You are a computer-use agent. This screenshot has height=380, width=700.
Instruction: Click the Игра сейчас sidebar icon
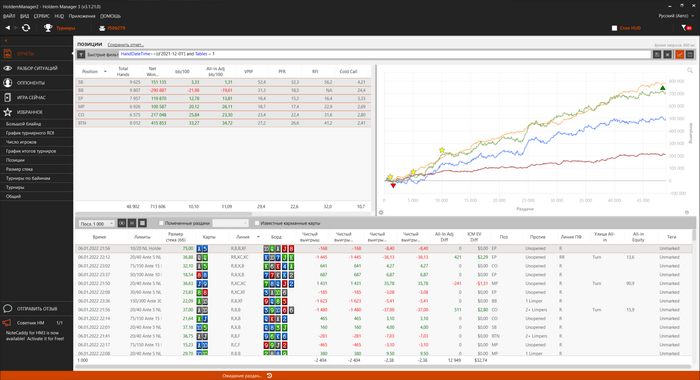click(8, 97)
